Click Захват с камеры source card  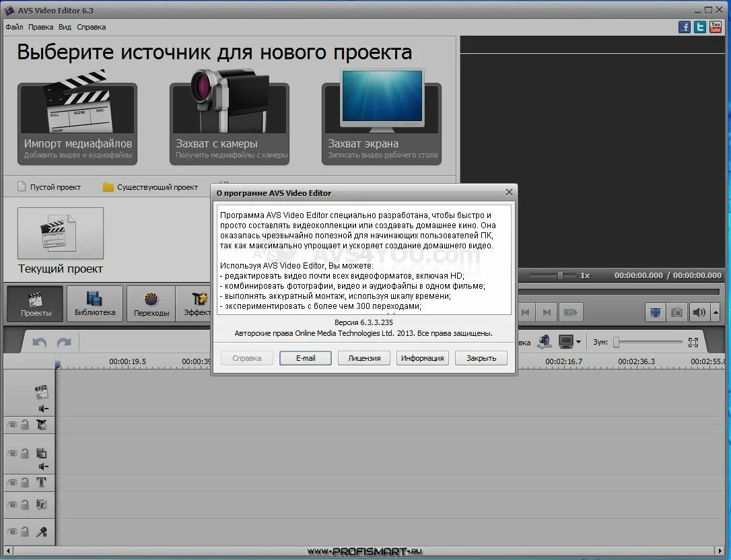coord(230,124)
